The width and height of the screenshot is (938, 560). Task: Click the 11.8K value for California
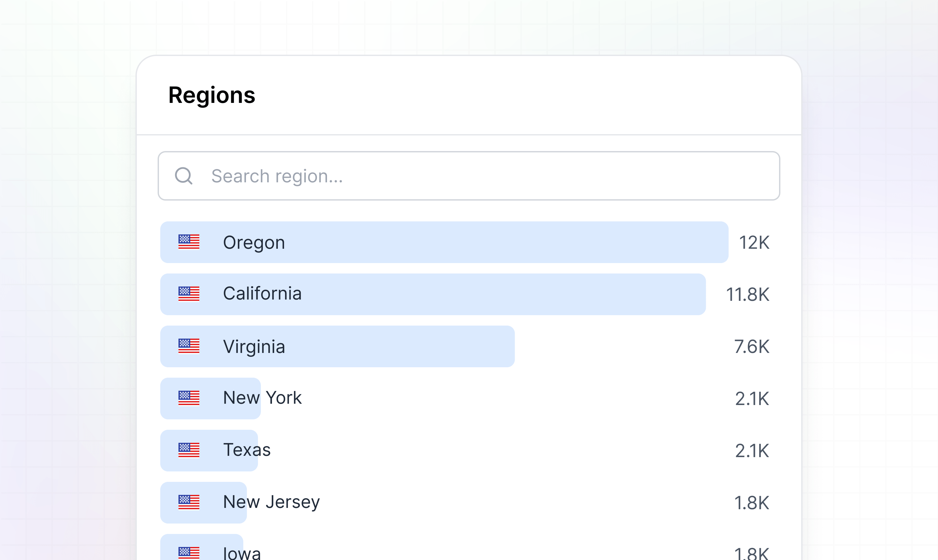747,295
